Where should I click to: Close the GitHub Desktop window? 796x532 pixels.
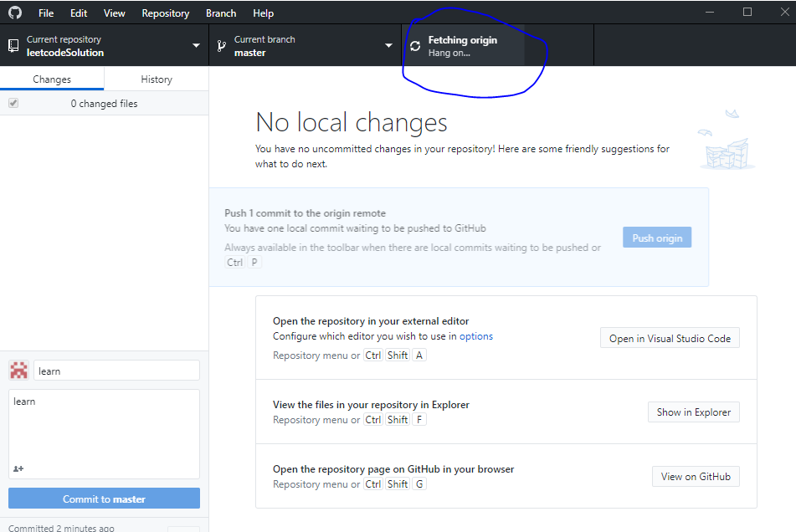coord(785,12)
